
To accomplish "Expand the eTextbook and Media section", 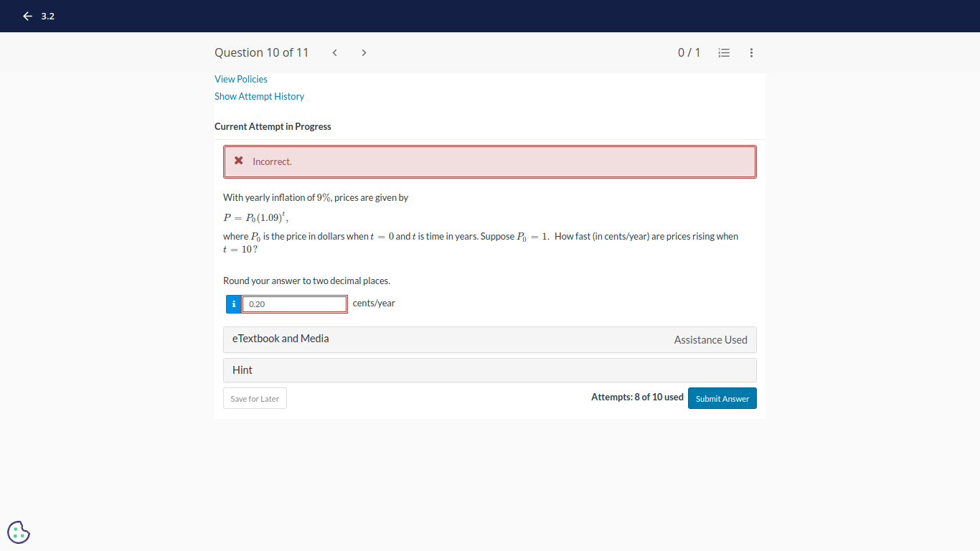I will [x=490, y=339].
